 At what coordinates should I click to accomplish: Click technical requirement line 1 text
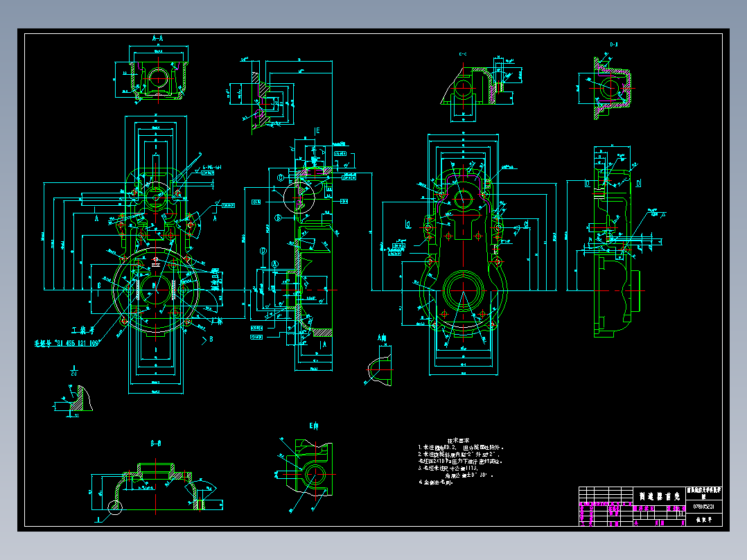click(x=461, y=448)
